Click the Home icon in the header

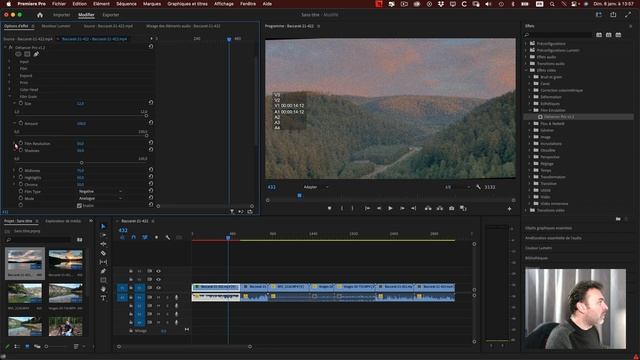coord(40,15)
